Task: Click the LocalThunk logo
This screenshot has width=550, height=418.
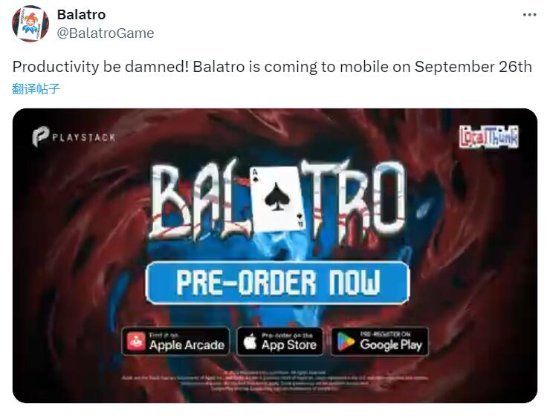Action: 489,136
